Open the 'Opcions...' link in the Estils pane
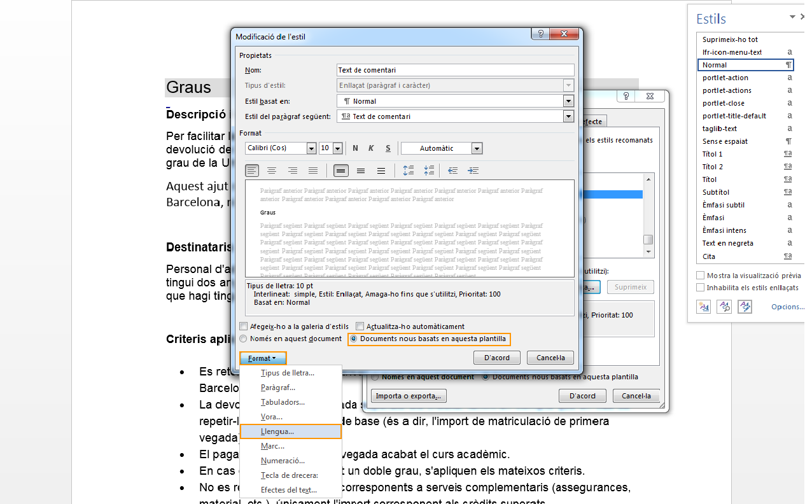Viewport: 812px width, 504px height. (787, 307)
